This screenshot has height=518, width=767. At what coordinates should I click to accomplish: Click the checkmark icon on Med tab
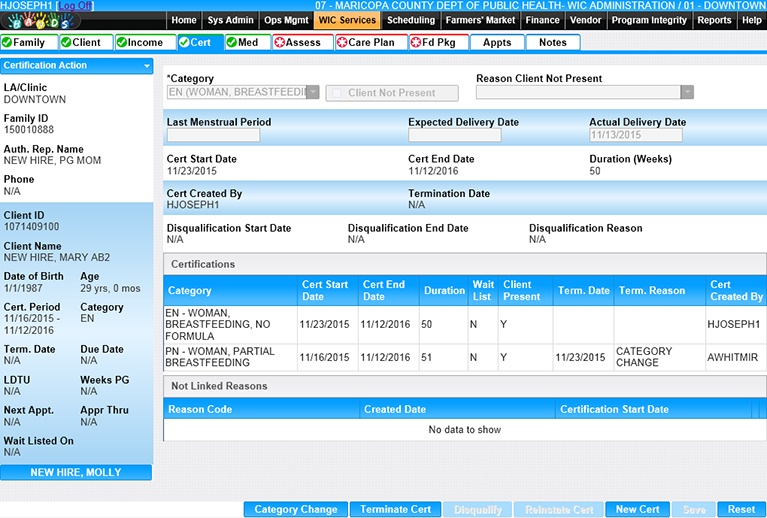232,43
